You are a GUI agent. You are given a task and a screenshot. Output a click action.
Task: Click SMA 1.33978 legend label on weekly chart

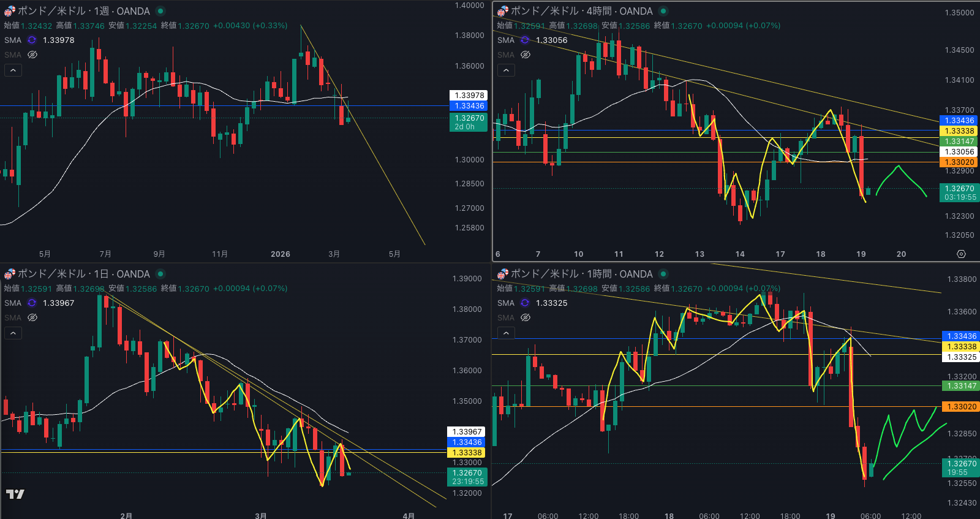(58, 40)
